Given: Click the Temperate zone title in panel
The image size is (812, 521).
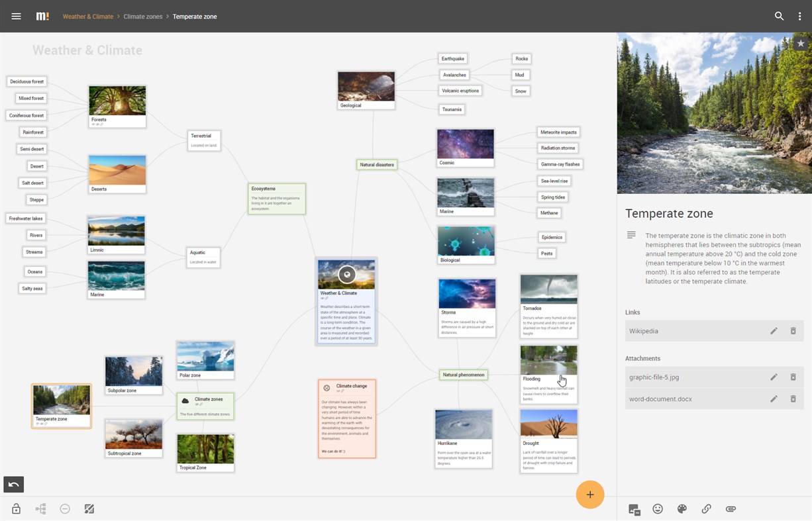Looking at the screenshot, I should pyautogui.click(x=669, y=214).
